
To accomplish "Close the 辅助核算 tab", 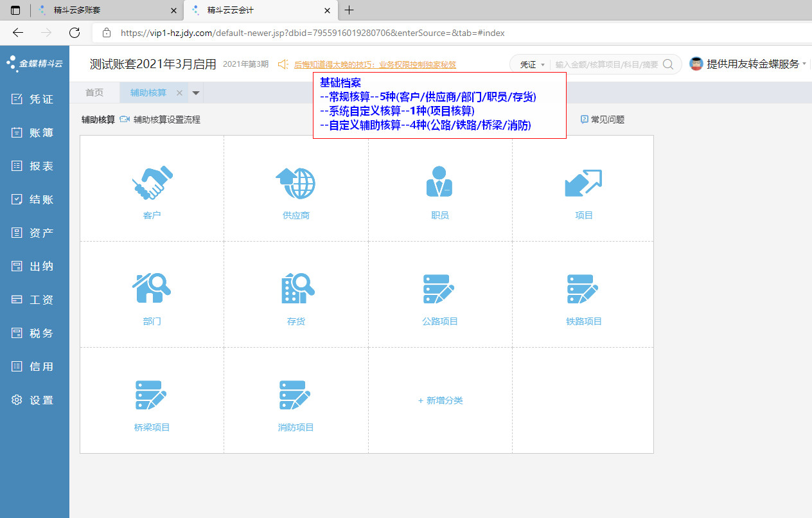I will 180,93.
